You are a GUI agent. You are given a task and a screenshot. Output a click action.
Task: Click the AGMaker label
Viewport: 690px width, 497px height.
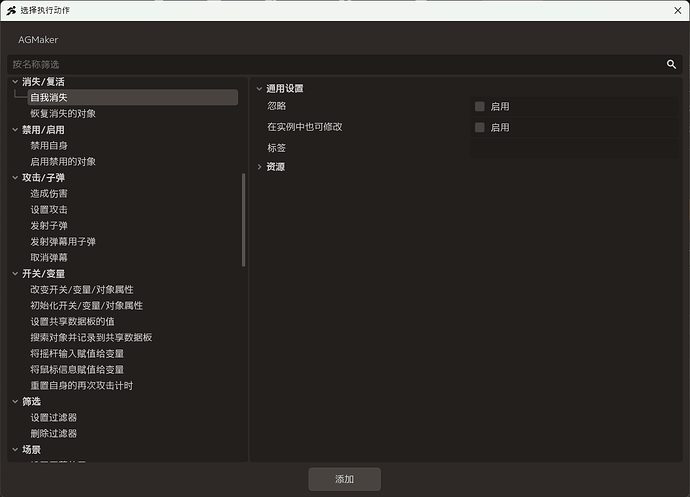[x=38, y=40]
